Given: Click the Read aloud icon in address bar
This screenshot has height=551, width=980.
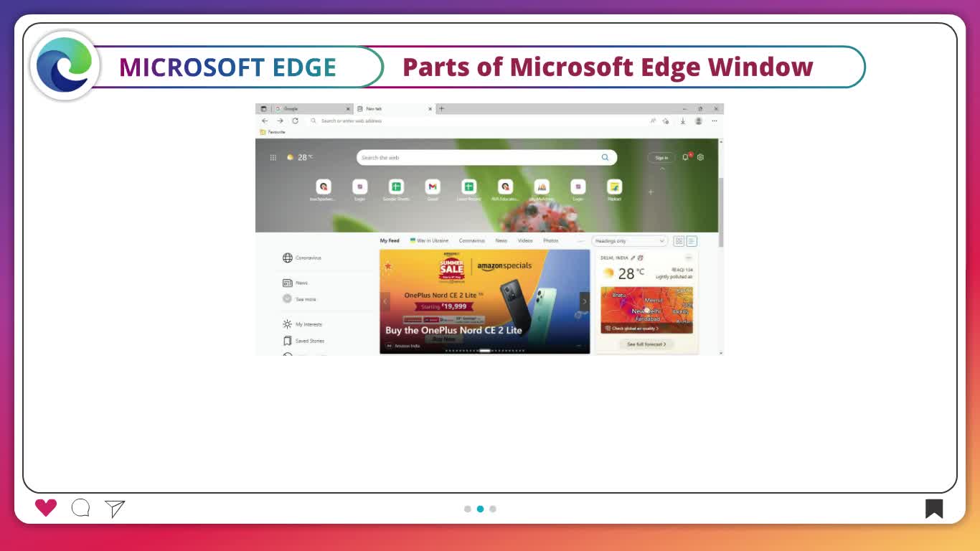Looking at the screenshot, I should (x=653, y=121).
